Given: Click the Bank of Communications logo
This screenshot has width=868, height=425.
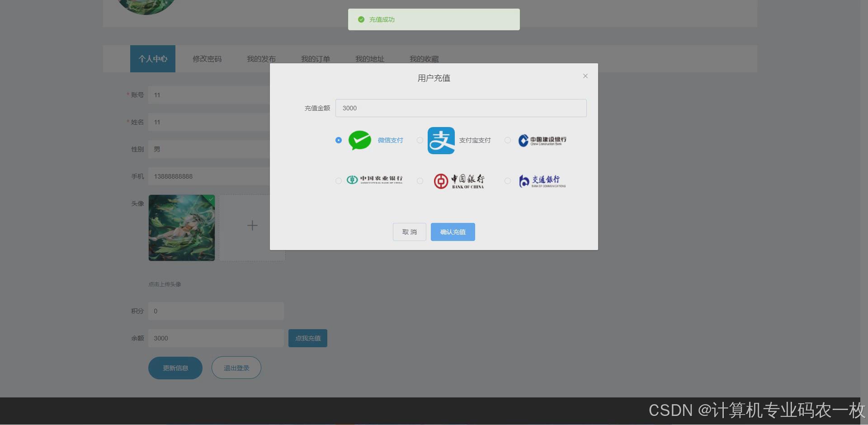Looking at the screenshot, I should coord(542,181).
